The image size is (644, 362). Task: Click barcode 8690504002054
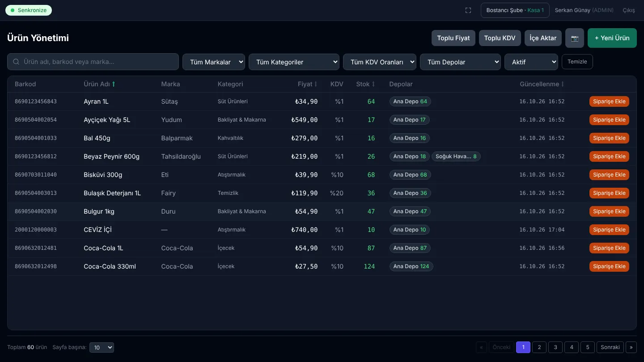click(x=36, y=120)
